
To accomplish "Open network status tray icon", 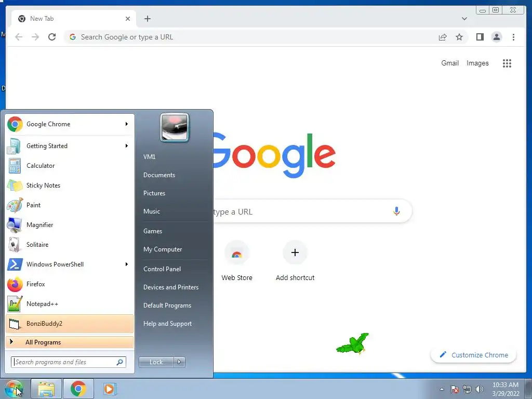I will 467,389.
